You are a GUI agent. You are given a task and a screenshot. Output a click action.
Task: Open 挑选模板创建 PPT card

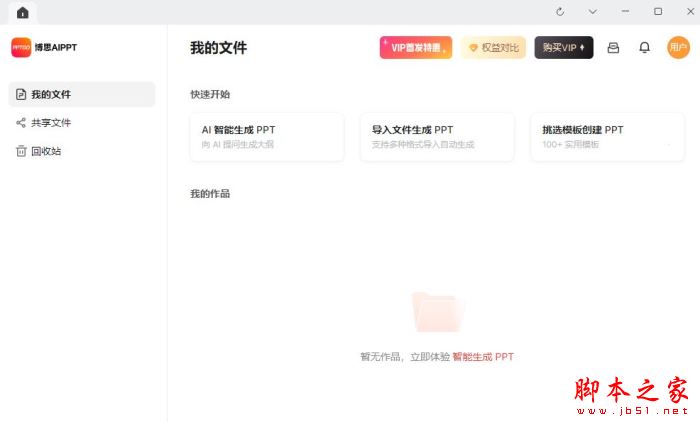[x=607, y=137]
